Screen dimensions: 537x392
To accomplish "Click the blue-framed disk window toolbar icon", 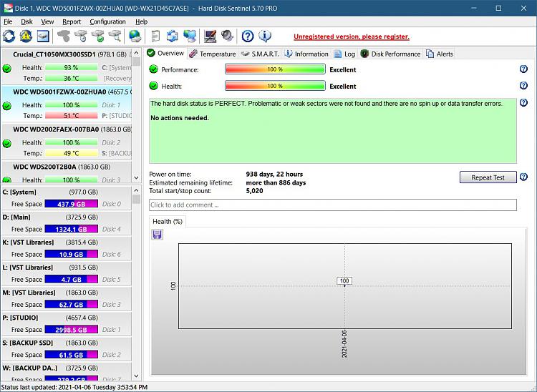I will [x=43, y=36].
